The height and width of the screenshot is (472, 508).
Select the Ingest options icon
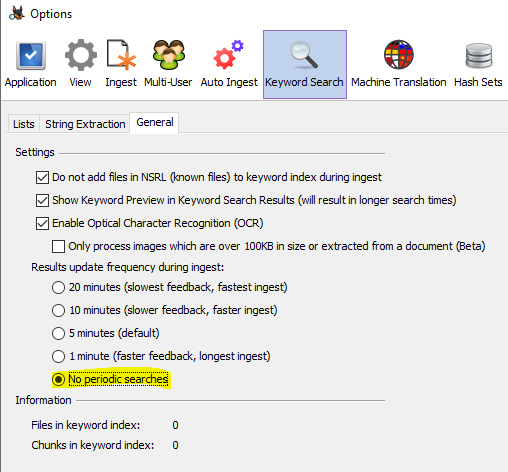click(x=121, y=55)
